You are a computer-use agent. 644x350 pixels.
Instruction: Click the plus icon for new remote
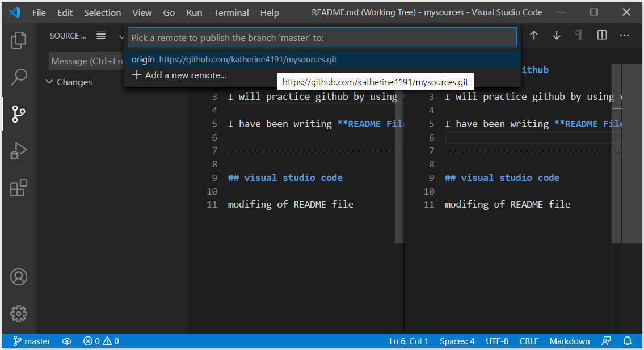tap(136, 75)
